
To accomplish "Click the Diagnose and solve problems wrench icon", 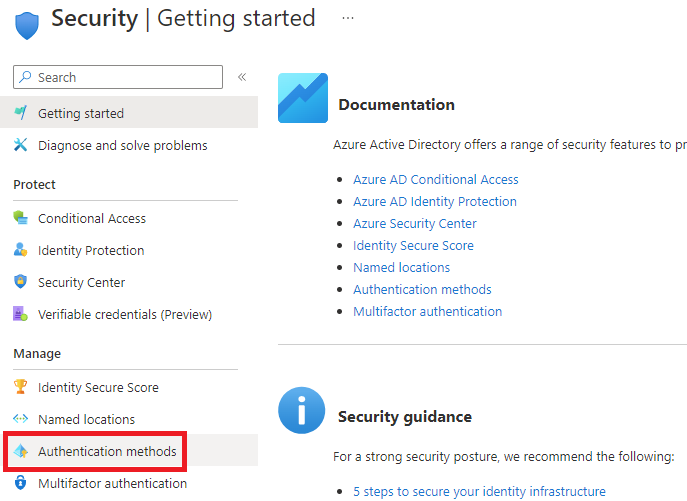I will [x=20, y=145].
